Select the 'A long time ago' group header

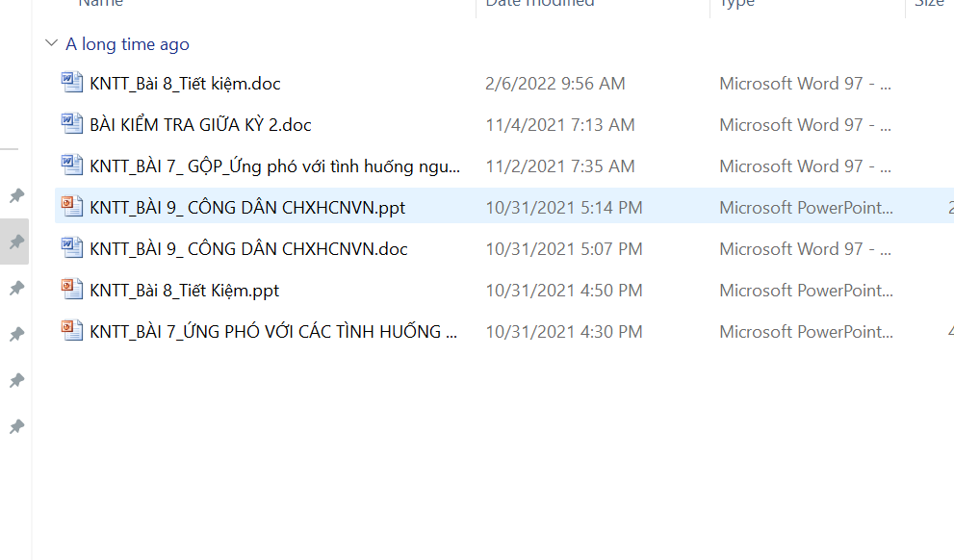tap(127, 44)
